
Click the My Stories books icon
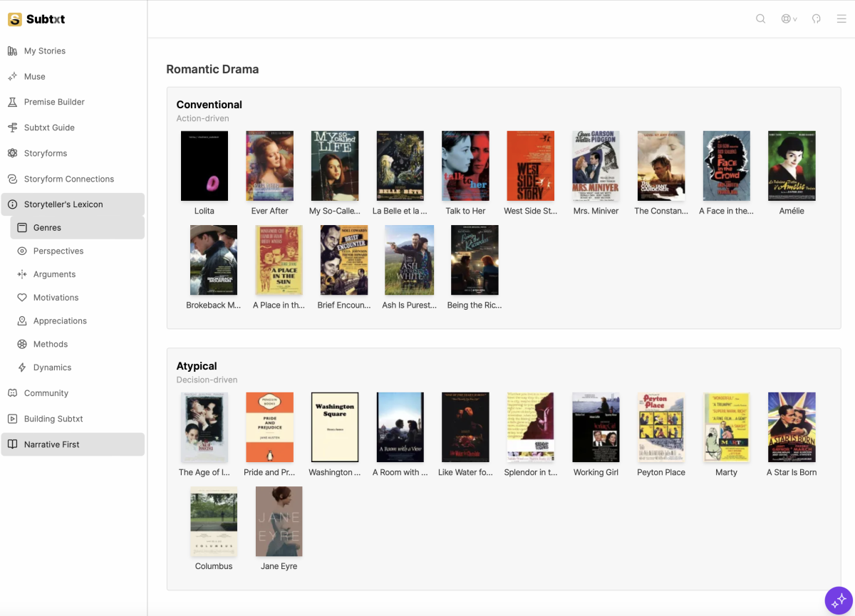12,51
